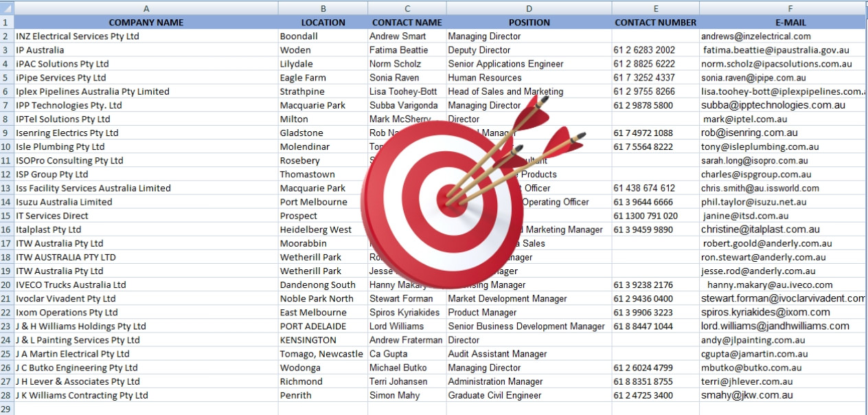Click email mark@iptel.com.au

784,119
